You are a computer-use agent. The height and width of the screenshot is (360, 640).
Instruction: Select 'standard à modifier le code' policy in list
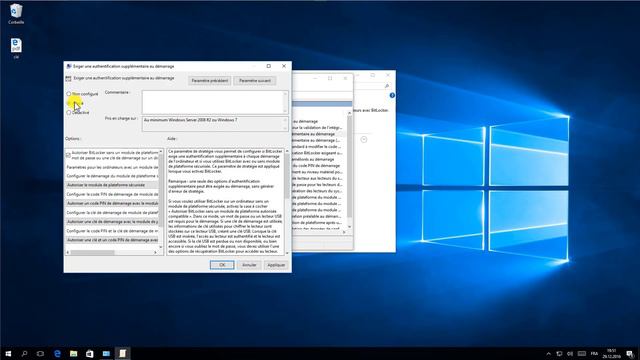[317, 147]
